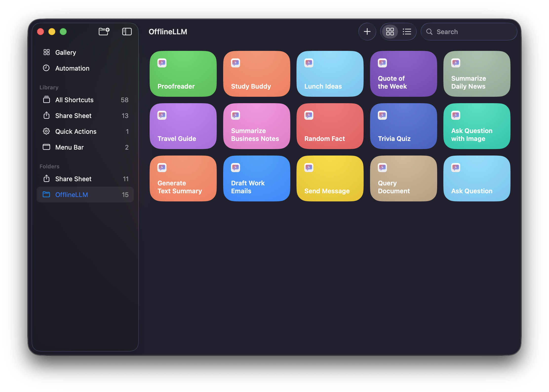Enable grid view for shortcuts
The image size is (549, 392).
tap(390, 32)
